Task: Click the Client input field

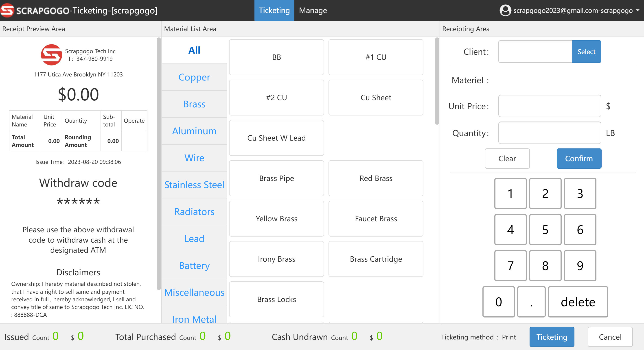Action: (x=535, y=52)
